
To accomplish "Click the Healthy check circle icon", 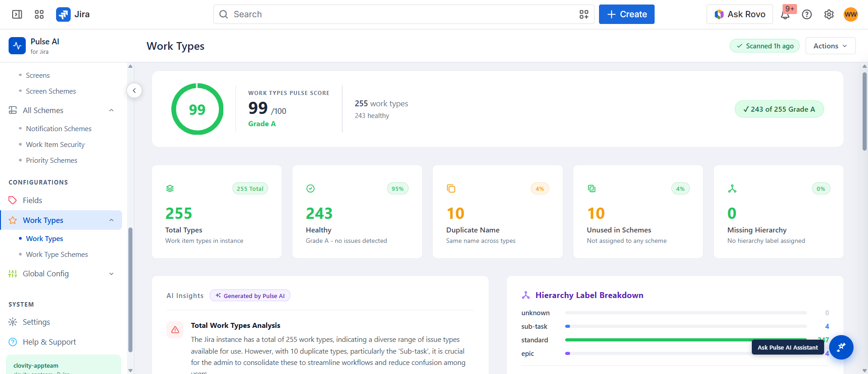I will coord(311,189).
